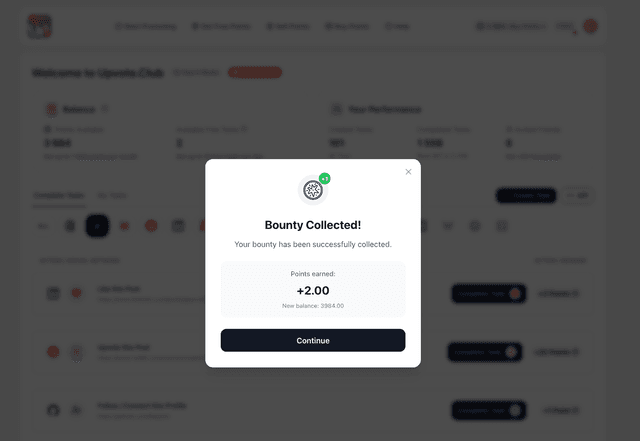Click the complete-task button in the GitHub task row
Viewport: 640px width, 441px height.
(489, 410)
